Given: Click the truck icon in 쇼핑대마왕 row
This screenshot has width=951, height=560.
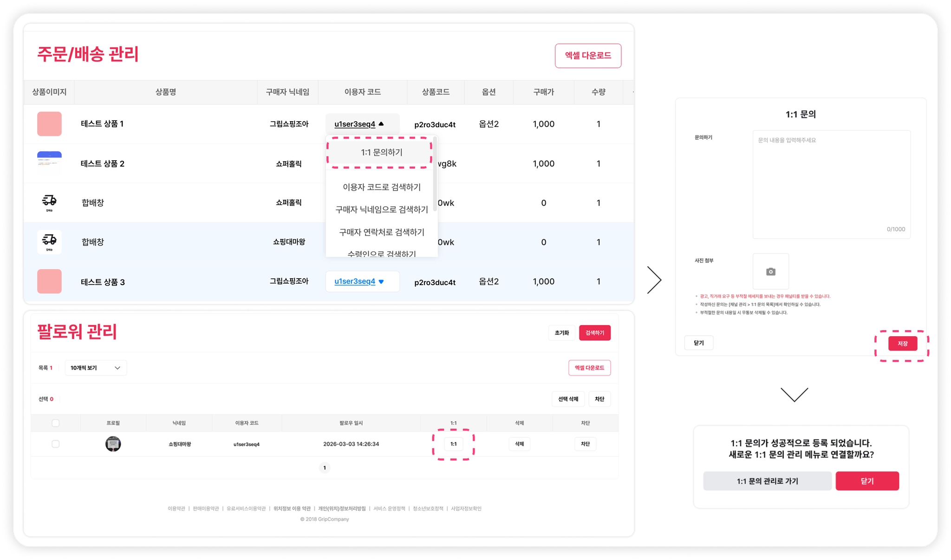Looking at the screenshot, I should click(x=49, y=241).
